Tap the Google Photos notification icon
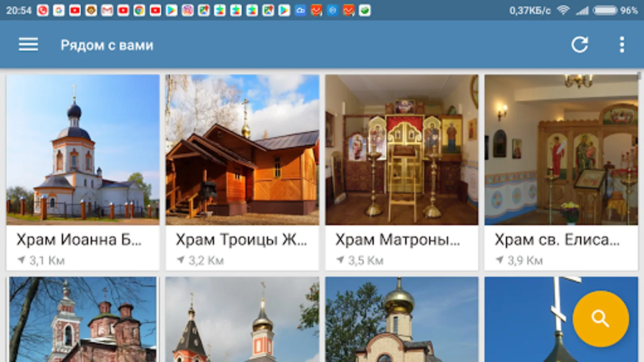This screenshot has width=644, height=362. pos(59,10)
